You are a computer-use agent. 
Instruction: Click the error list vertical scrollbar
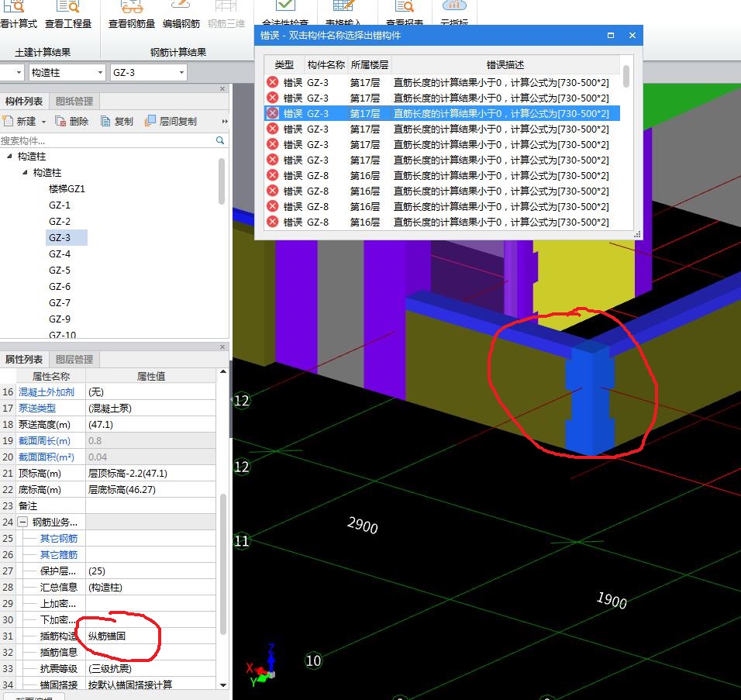click(x=626, y=76)
